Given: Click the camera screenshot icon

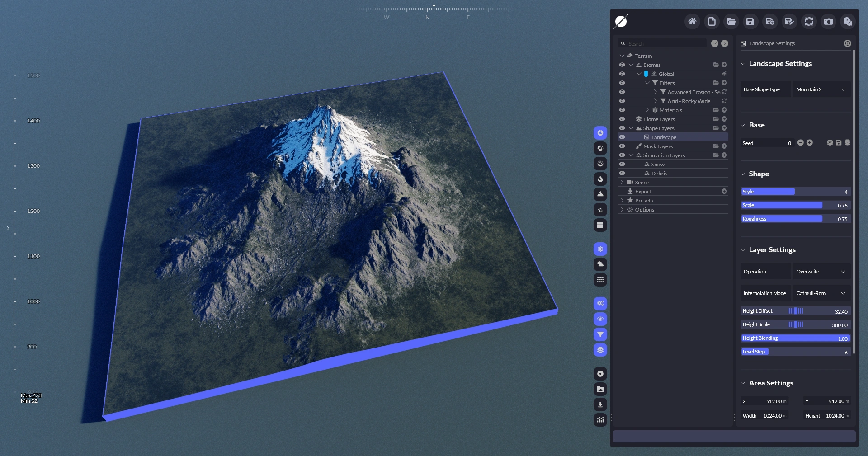Looking at the screenshot, I should 828,21.
